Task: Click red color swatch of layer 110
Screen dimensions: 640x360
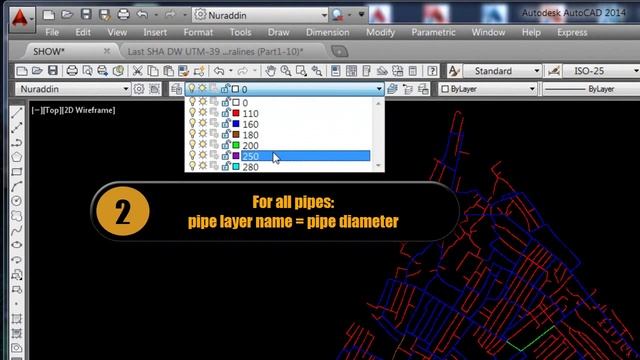Action: pos(236,113)
